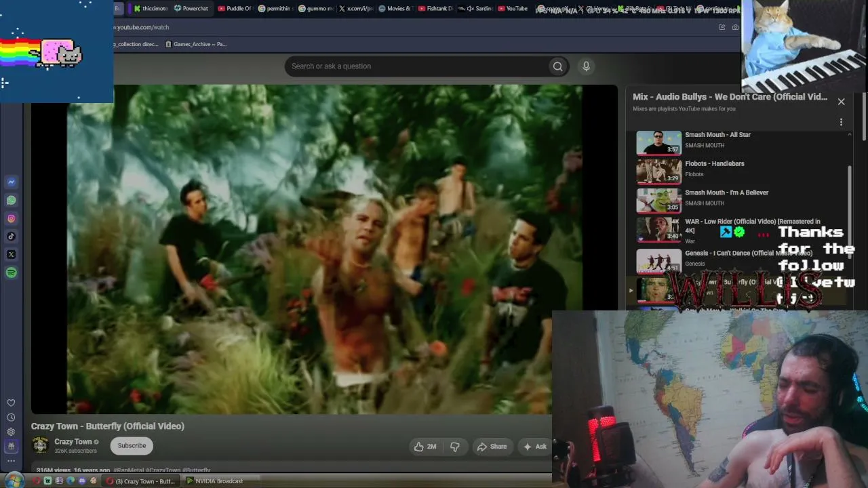
Task: Open the more options dots in sidebar
Action: pos(11,461)
